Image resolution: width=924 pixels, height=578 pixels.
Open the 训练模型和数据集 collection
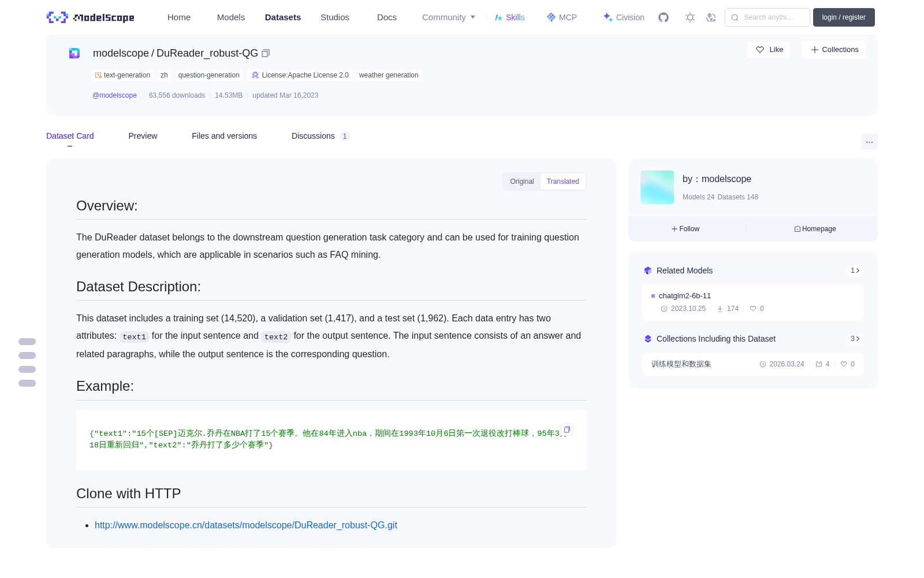pyautogui.click(x=753, y=364)
